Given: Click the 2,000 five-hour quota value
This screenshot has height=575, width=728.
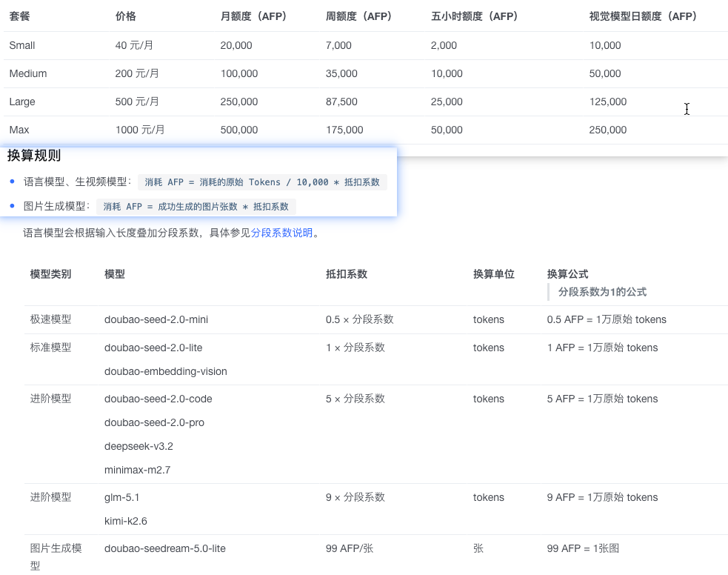Looking at the screenshot, I should pyautogui.click(x=444, y=45).
